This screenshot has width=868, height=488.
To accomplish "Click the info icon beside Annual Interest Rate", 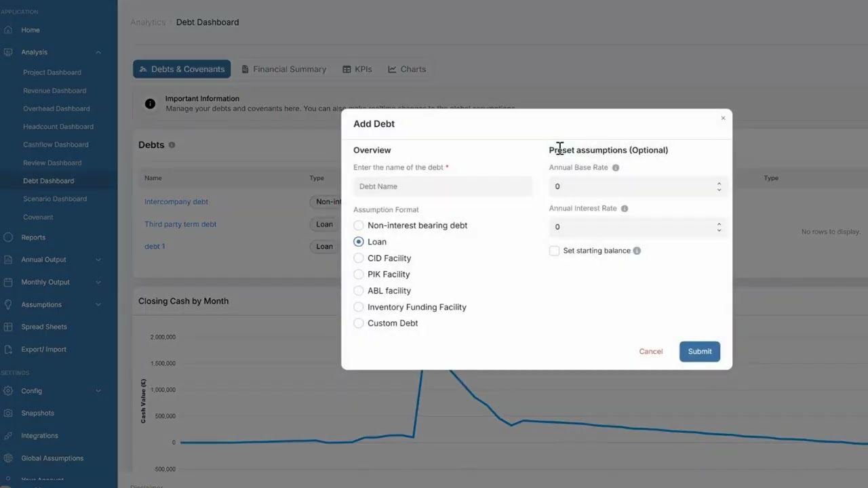I will pos(625,209).
